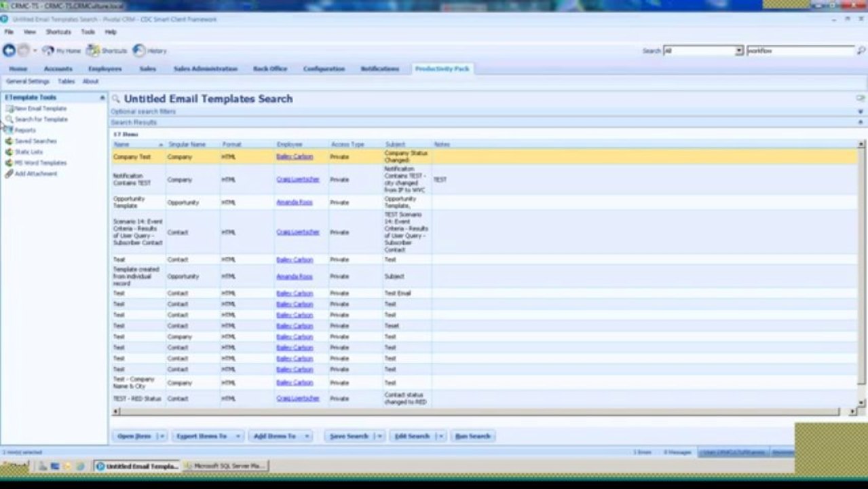Screen dimensions: 868x489
Task: Open the View menu
Action: click(30, 32)
